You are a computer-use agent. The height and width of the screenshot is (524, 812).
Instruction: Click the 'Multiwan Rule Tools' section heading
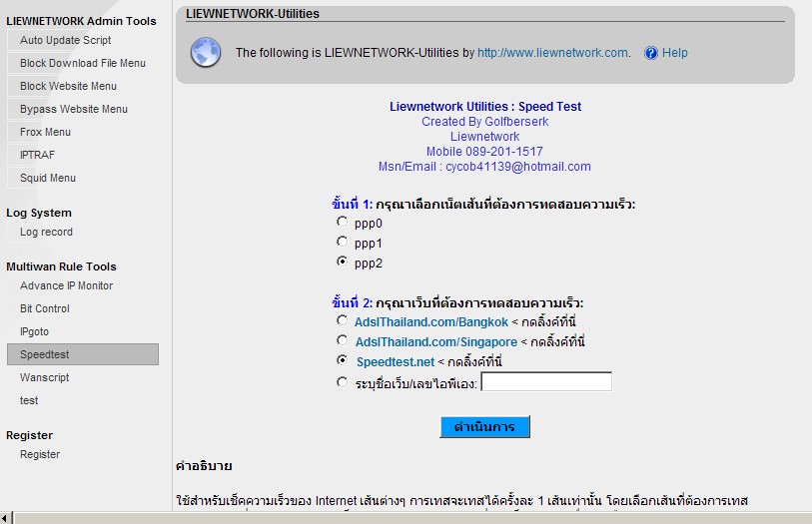(61, 266)
